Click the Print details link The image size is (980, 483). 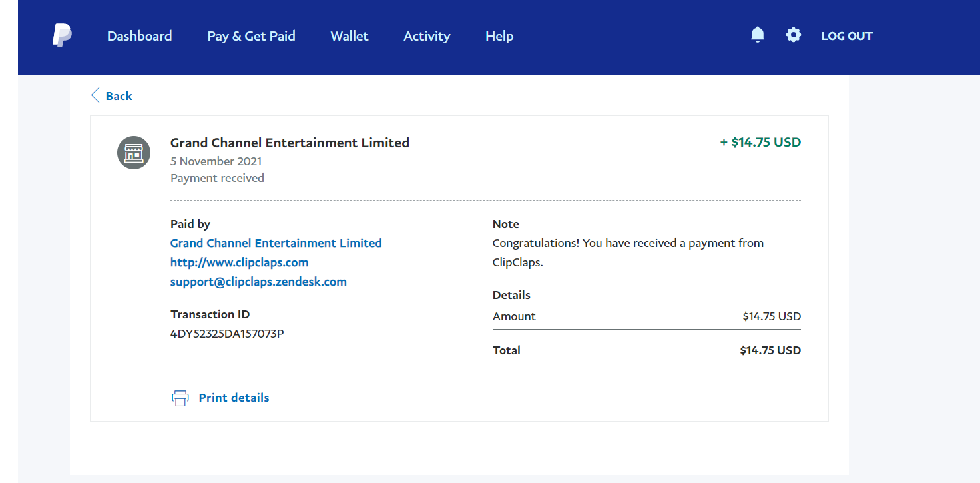(234, 398)
